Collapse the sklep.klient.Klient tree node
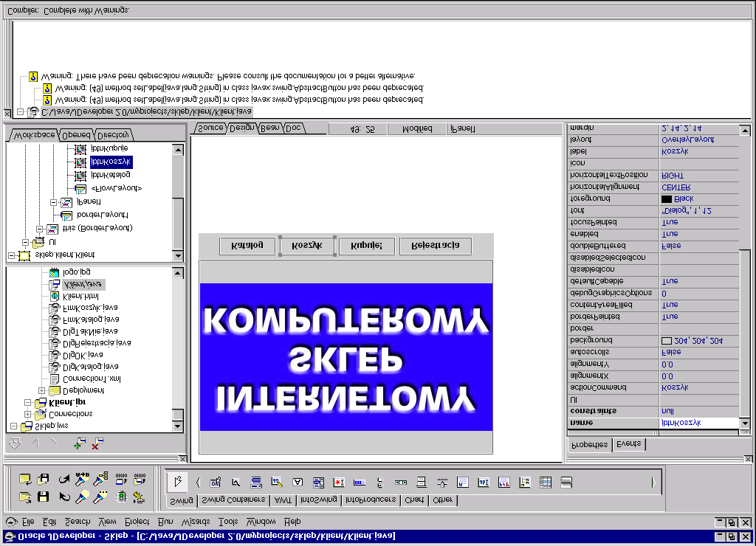Screen dimensions: 756x546 pos(11,255)
